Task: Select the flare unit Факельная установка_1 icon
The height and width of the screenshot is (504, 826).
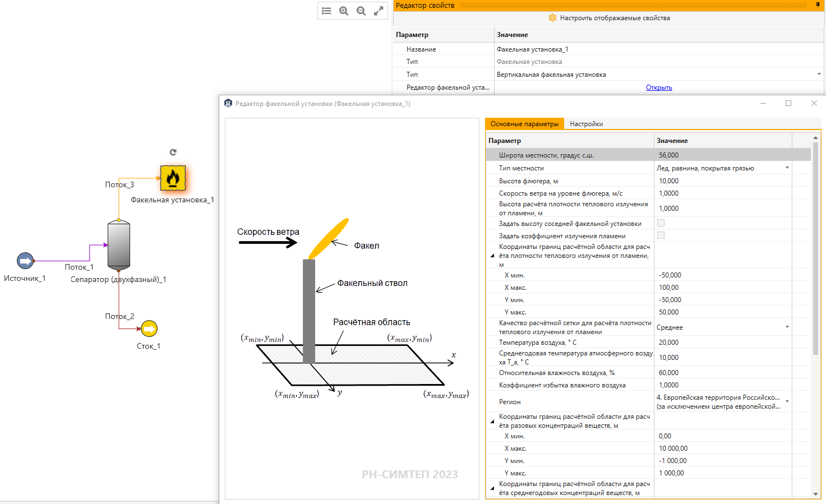Action: pyautogui.click(x=173, y=178)
